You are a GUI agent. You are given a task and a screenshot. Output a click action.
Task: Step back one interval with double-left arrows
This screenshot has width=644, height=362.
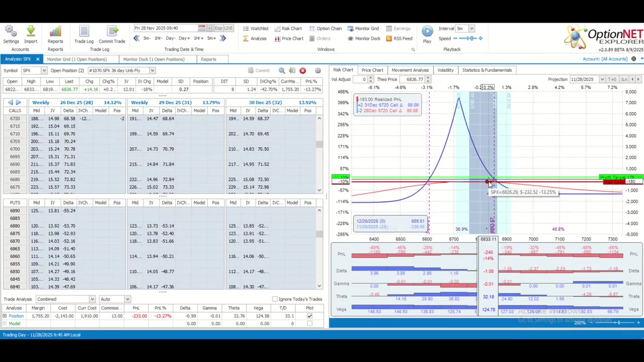[136, 38]
